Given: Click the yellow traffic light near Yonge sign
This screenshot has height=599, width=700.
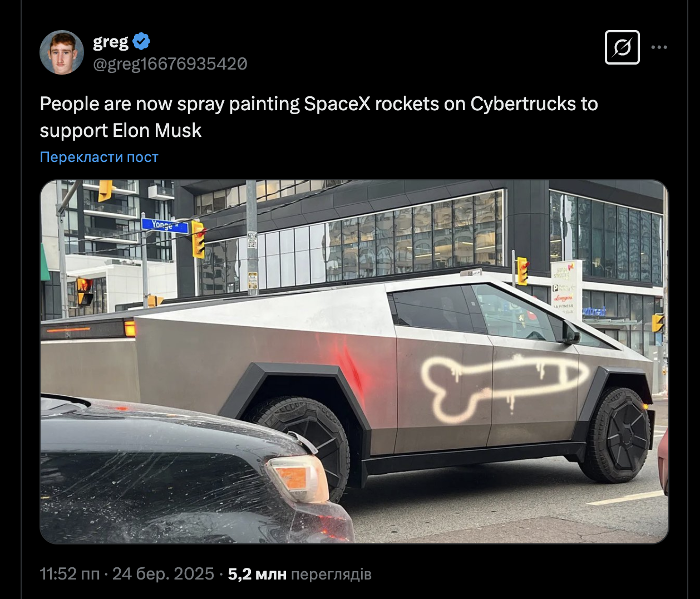Looking at the screenshot, I should pyautogui.click(x=198, y=239).
